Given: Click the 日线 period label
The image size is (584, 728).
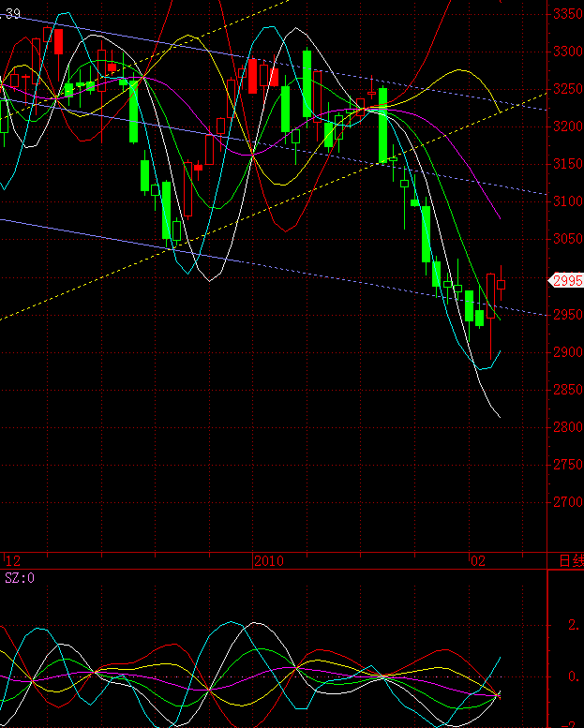Looking at the screenshot, I should (x=571, y=561).
